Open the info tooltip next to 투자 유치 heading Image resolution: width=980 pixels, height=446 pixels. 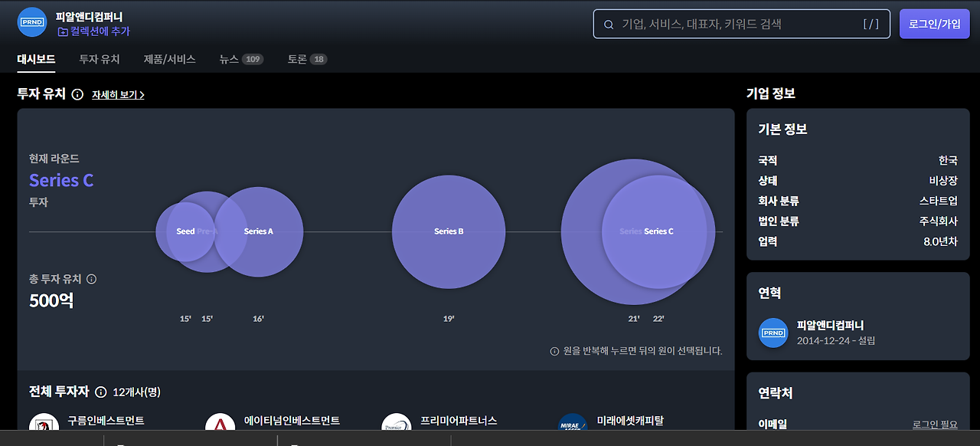coord(76,95)
